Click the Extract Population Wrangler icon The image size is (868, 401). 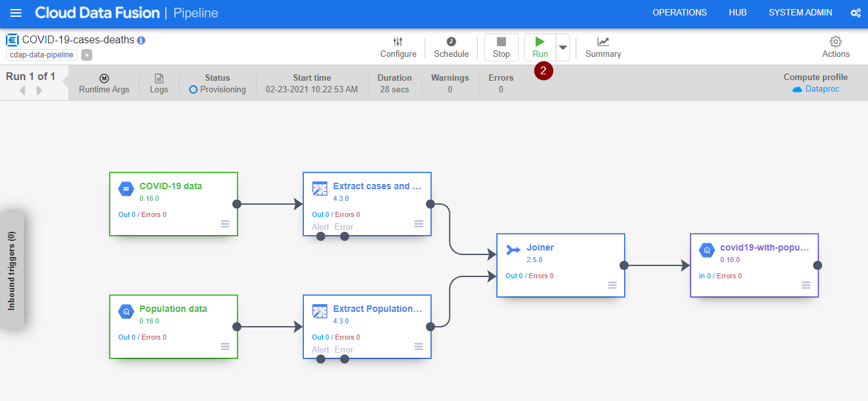point(319,311)
